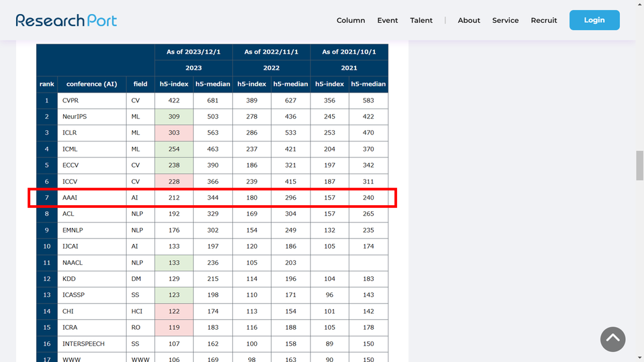Click the red ICLR 303 h5-index cell
This screenshot has width=644, height=362.
[174, 133]
